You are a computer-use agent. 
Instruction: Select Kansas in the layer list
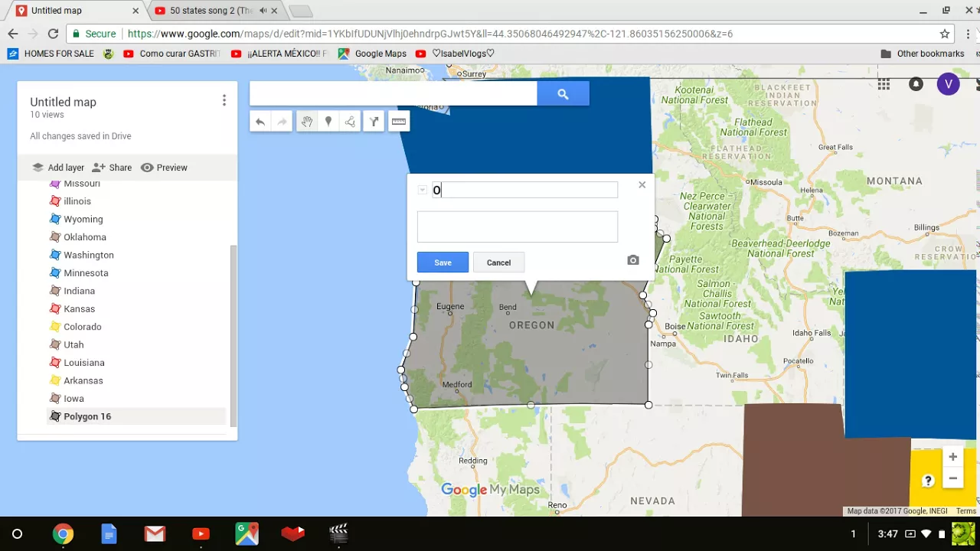click(80, 309)
